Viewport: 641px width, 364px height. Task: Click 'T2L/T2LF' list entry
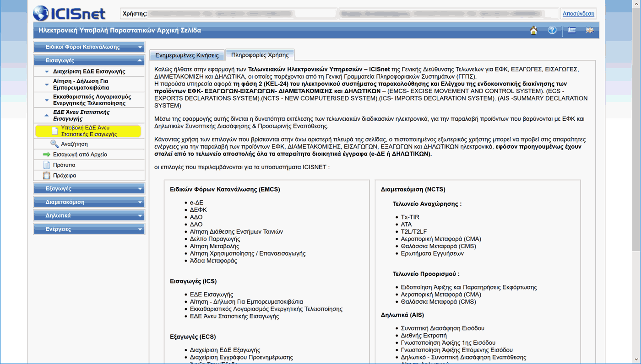414,232
